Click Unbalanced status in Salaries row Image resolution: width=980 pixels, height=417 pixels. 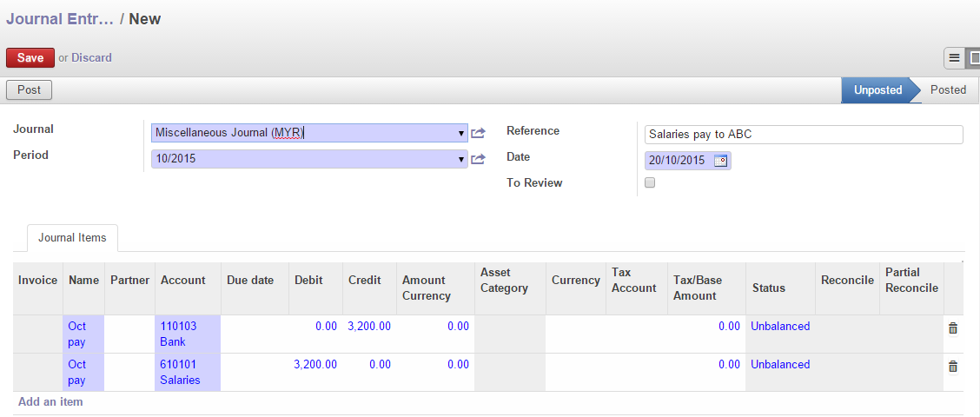[780, 365]
